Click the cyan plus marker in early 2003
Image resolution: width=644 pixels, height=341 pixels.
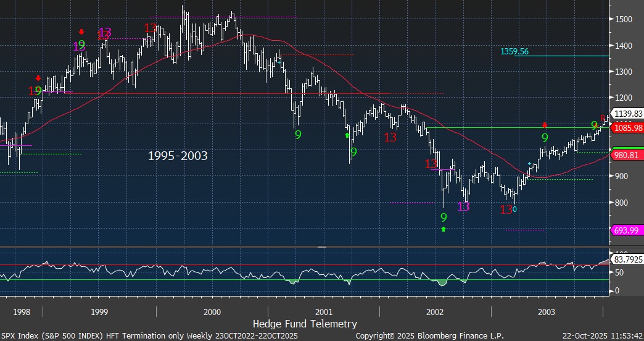529,164
